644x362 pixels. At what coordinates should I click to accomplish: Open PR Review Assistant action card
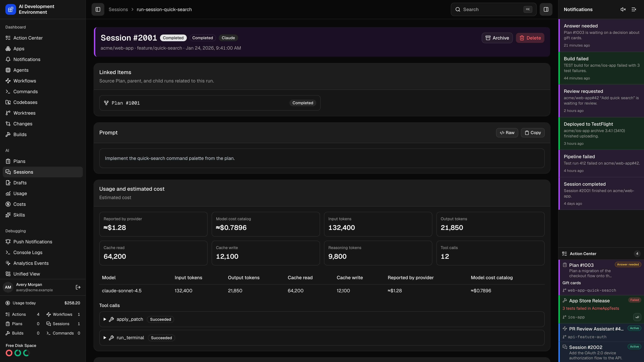pyautogui.click(x=601, y=333)
